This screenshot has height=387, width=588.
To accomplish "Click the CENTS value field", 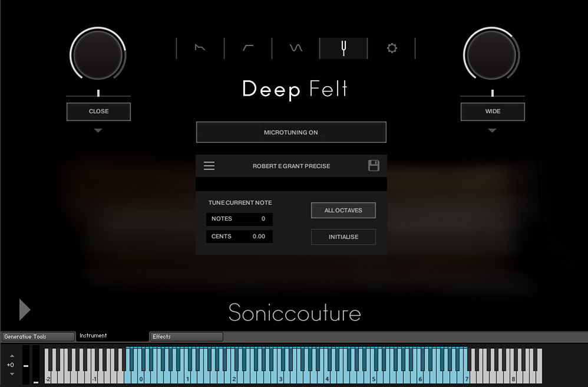I will pos(239,236).
